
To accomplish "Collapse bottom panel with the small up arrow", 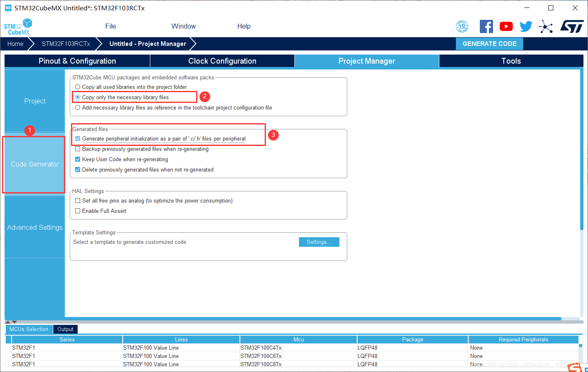I will coord(8,322).
